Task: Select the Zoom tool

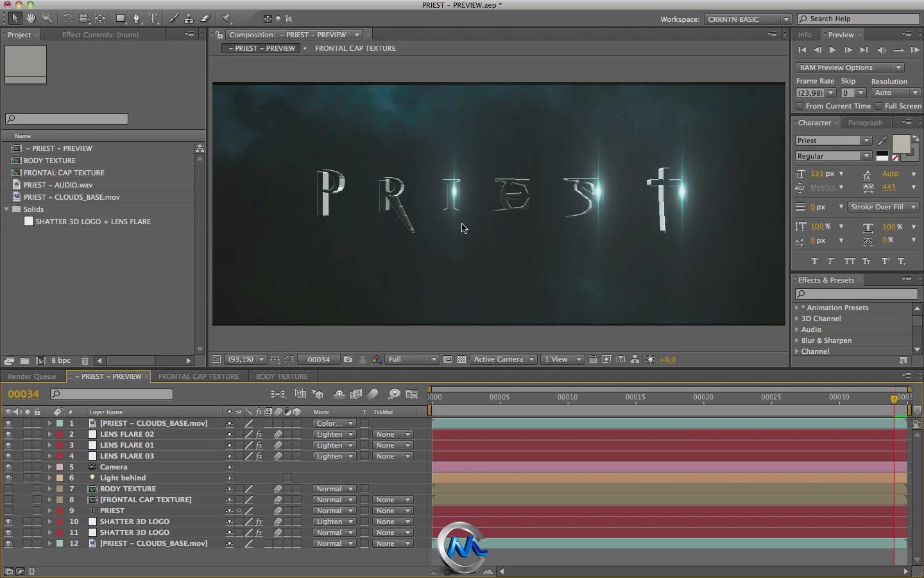Action: tap(47, 19)
